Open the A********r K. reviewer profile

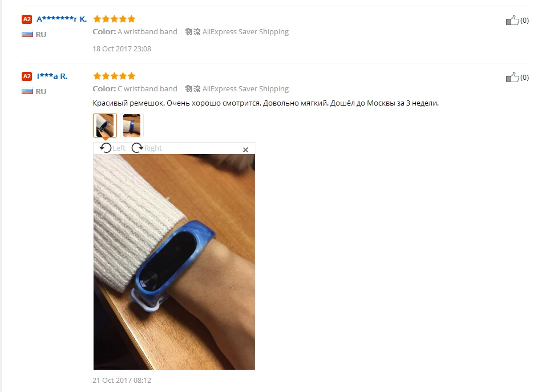click(62, 19)
